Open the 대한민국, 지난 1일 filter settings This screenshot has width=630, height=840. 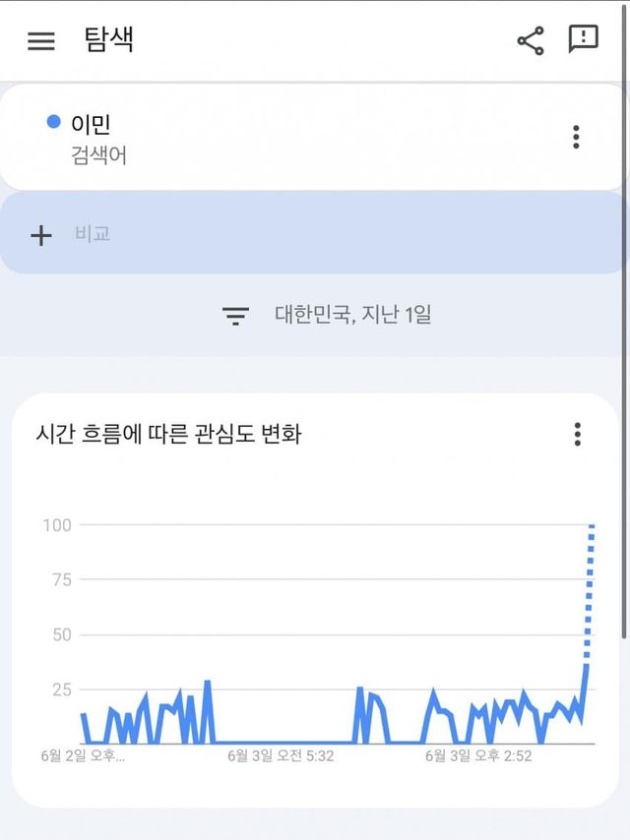(352, 315)
